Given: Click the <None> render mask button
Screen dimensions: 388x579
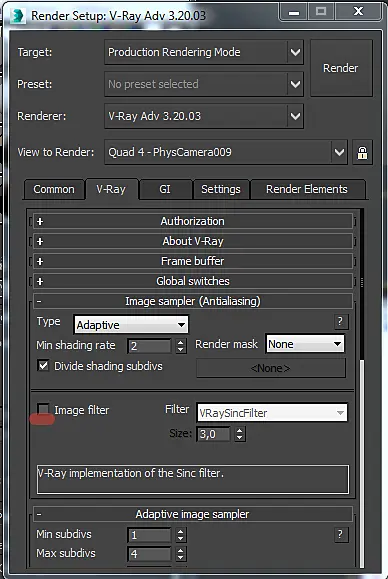Looking at the screenshot, I should 271,368.
